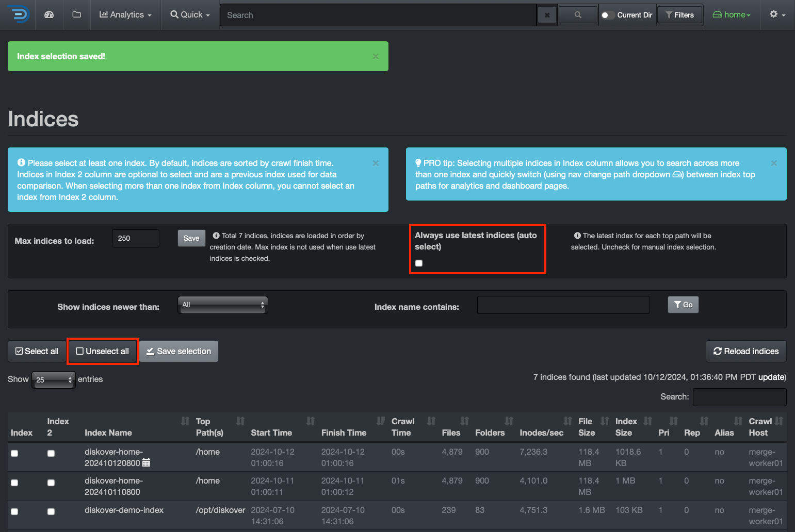Toggle the Current Dir switch
Image resolution: width=795 pixels, height=532 pixels.
pos(607,14)
